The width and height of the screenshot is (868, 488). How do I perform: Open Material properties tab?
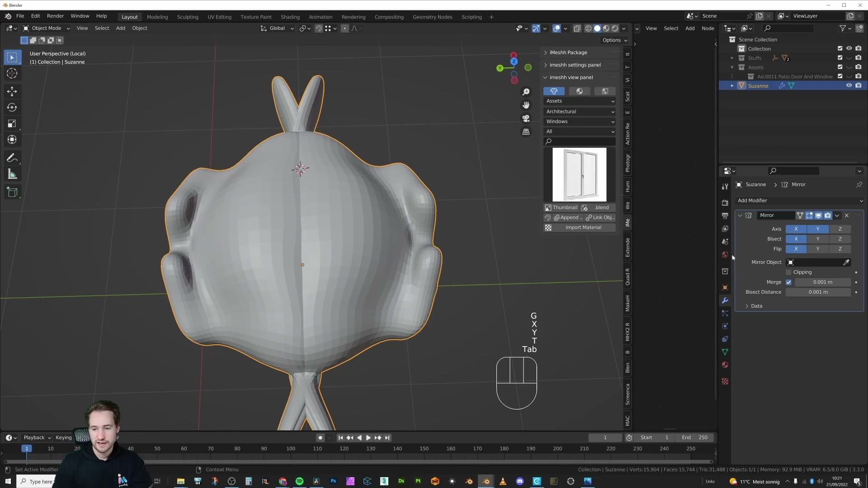[x=725, y=365]
